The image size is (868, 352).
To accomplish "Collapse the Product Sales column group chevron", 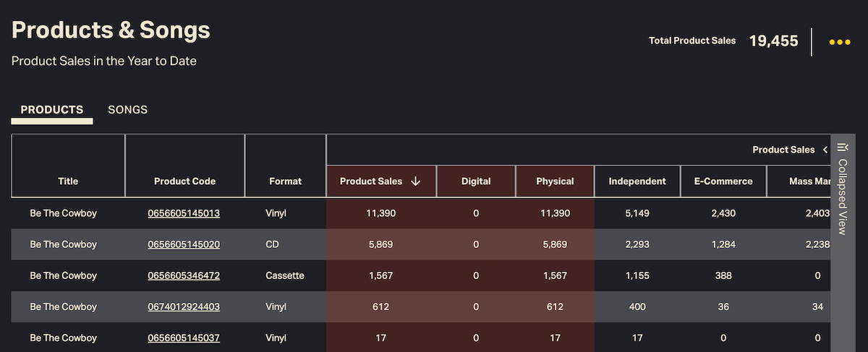I will pyautogui.click(x=825, y=150).
